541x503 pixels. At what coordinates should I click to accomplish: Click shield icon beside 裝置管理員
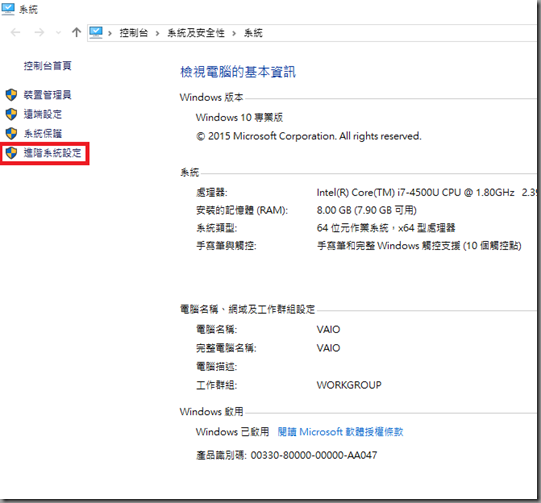coord(11,95)
